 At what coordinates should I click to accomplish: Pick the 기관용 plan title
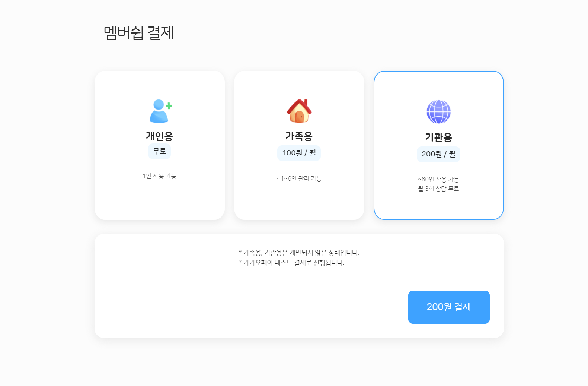coord(438,137)
